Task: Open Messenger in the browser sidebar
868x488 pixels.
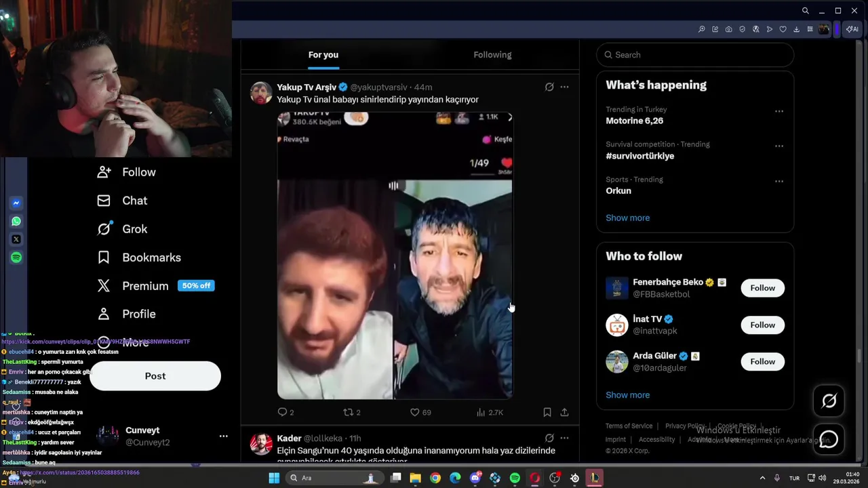Action: tap(16, 203)
